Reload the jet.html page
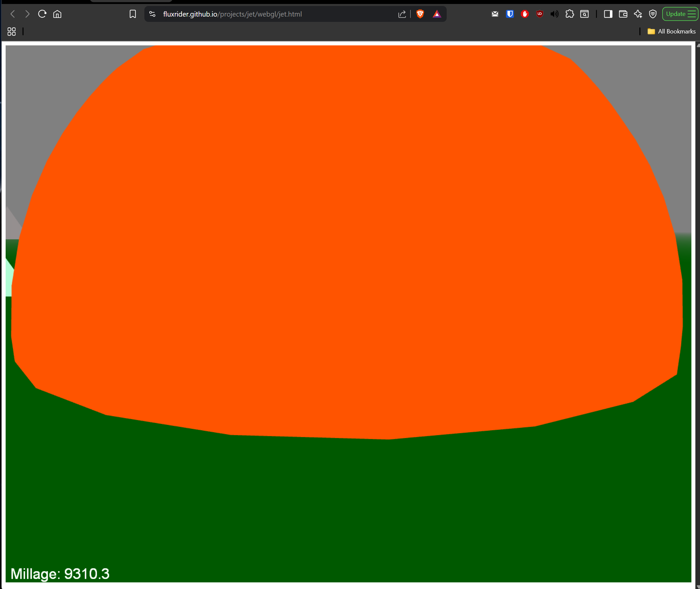 pos(42,14)
